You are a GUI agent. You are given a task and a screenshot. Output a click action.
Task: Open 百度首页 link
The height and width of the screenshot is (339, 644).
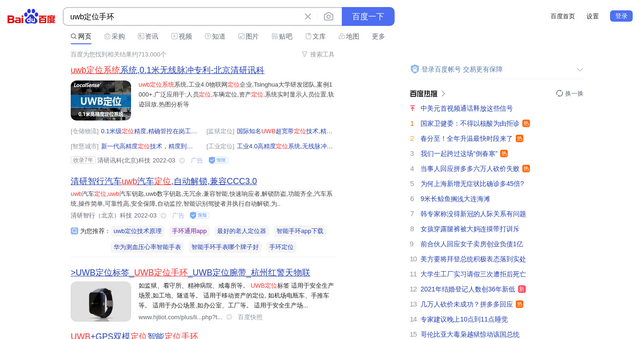point(563,16)
